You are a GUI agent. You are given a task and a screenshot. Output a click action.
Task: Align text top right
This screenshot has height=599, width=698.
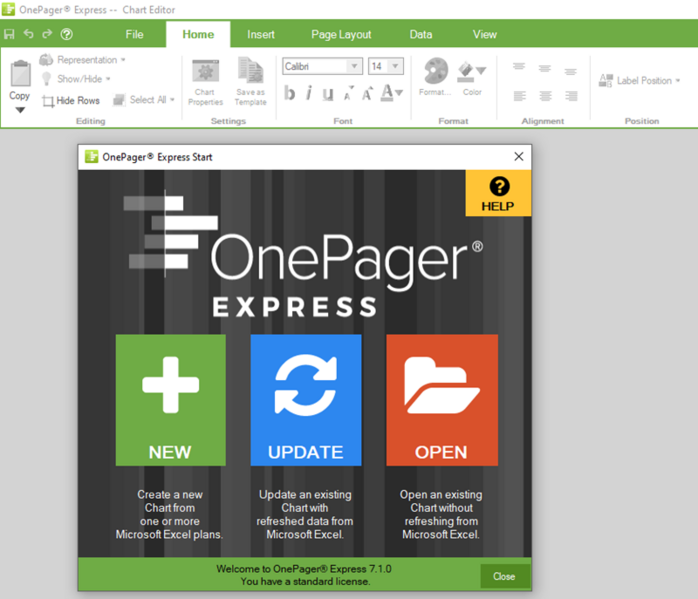tap(571, 72)
